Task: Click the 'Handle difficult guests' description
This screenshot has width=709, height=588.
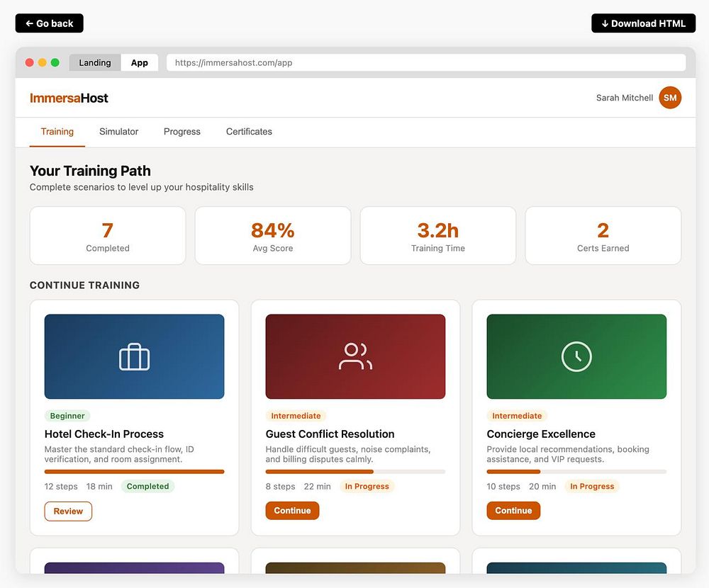Action: [348, 454]
